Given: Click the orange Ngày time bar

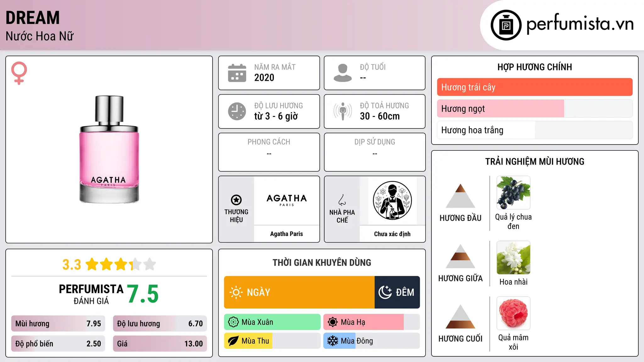Looking at the screenshot, I should [x=299, y=292].
